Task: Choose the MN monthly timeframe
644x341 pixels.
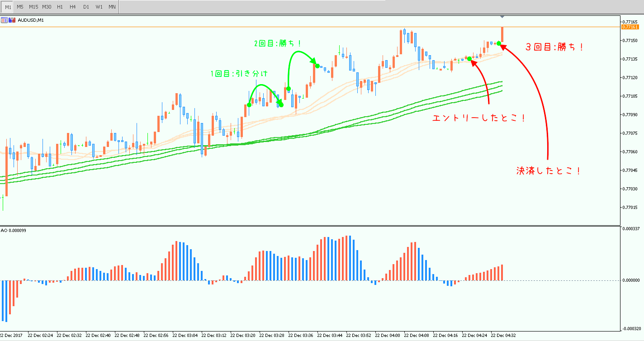Action: click(x=112, y=7)
